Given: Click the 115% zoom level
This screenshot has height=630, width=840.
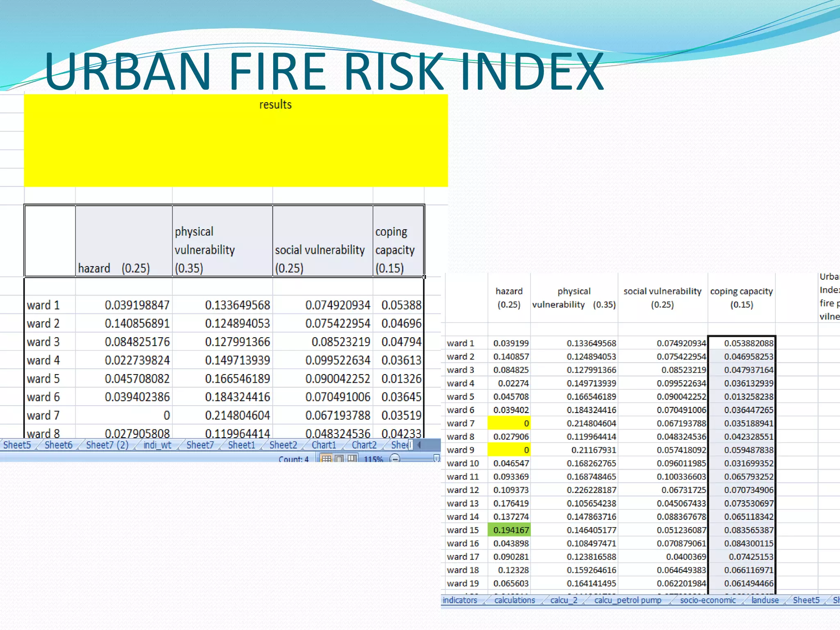Looking at the screenshot, I should 373,459.
